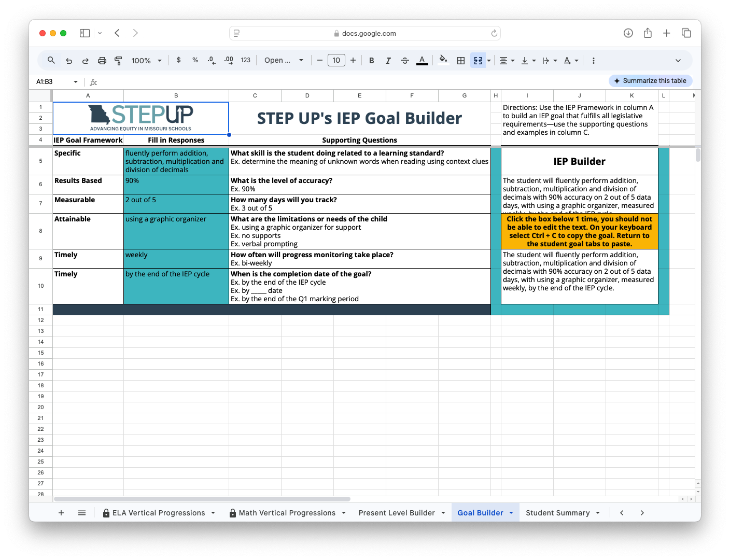Undo the last action
The height and width of the screenshot is (560, 730).
coord(69,61)
